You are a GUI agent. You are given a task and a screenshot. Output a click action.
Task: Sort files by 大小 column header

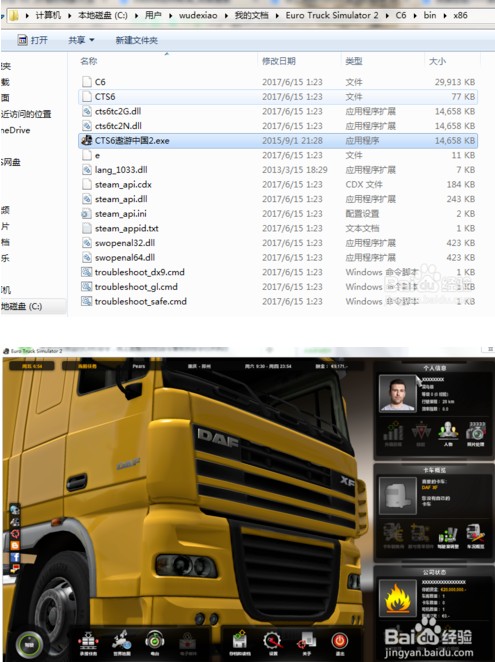[437, 61]
